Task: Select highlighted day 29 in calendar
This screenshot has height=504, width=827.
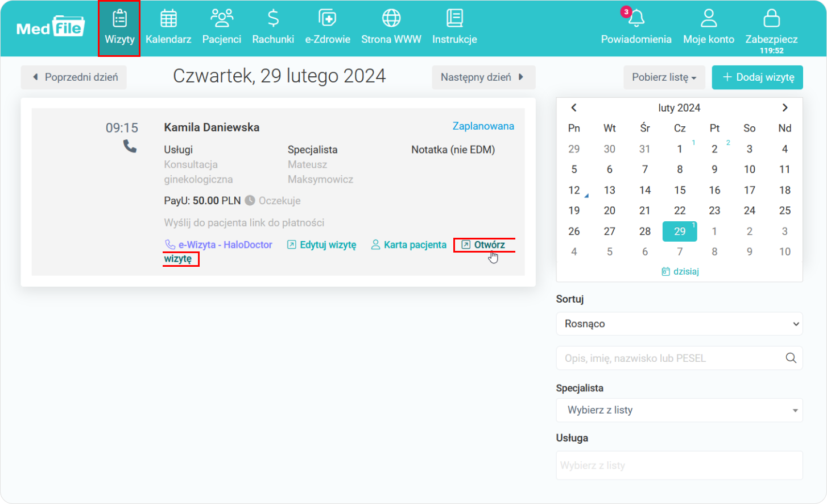Action: (x=680, y=231)
